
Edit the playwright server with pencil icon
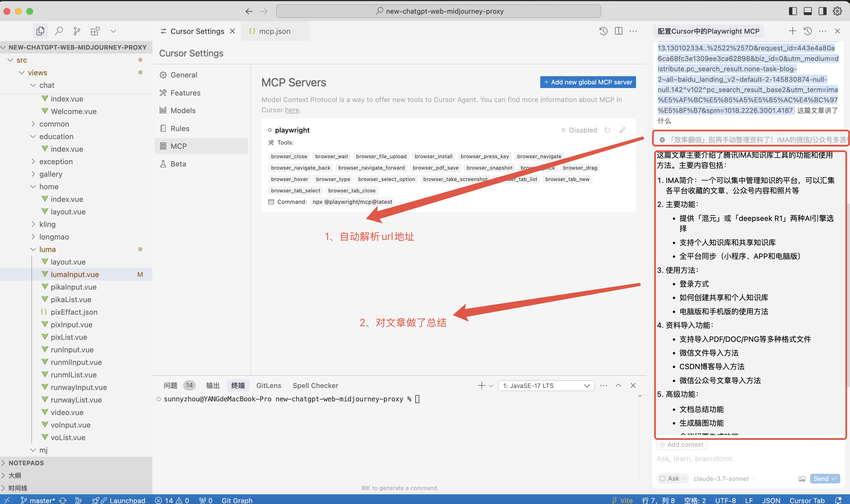[x=622, y=130]
